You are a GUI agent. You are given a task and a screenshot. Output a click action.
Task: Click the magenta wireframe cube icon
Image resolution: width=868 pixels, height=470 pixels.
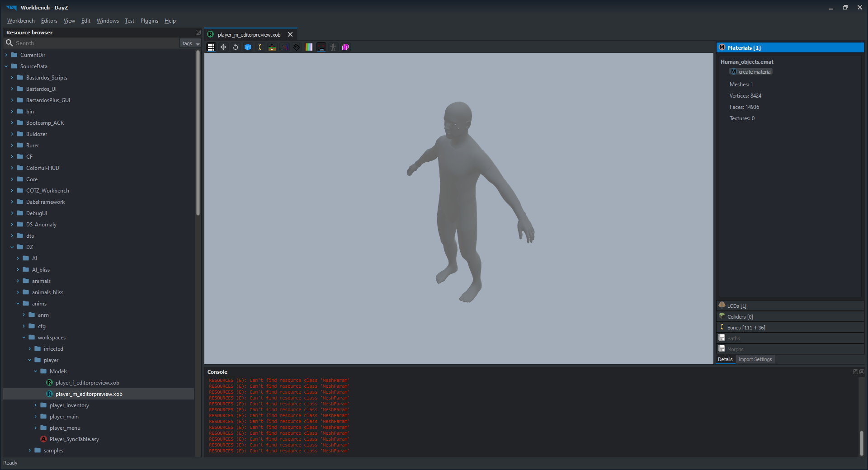point(345,47)
